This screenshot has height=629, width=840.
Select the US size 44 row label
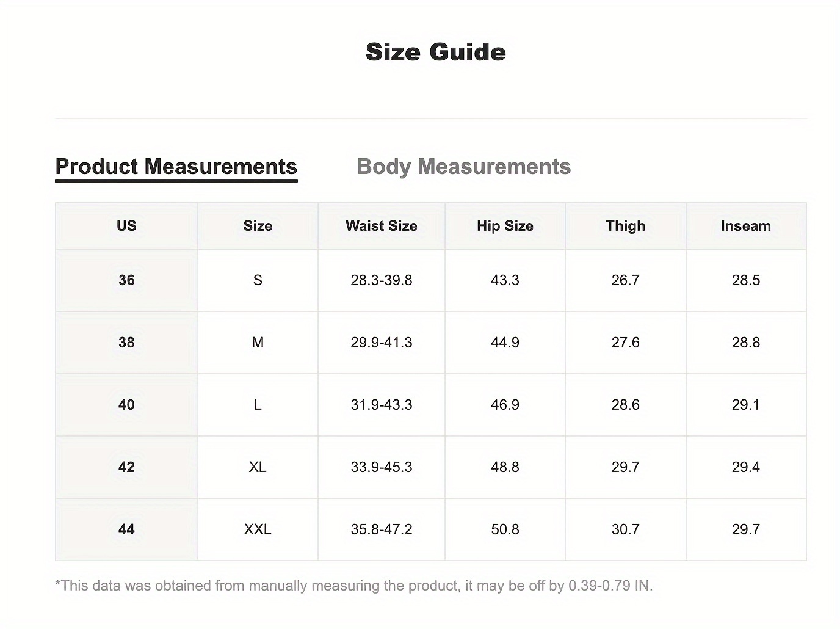pyautogui.click(x=126, y=529)
